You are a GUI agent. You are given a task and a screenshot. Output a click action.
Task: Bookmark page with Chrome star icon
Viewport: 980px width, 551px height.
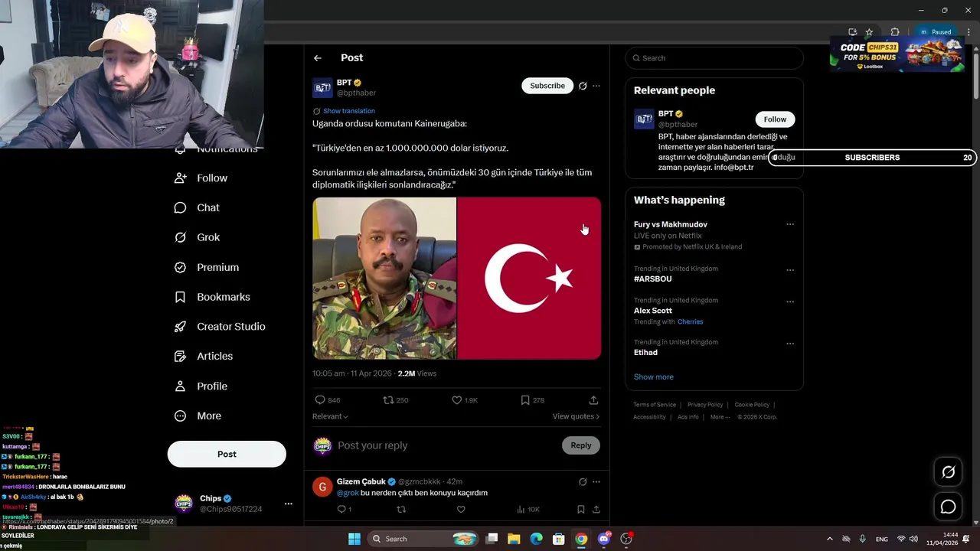[x=869, y=32]
